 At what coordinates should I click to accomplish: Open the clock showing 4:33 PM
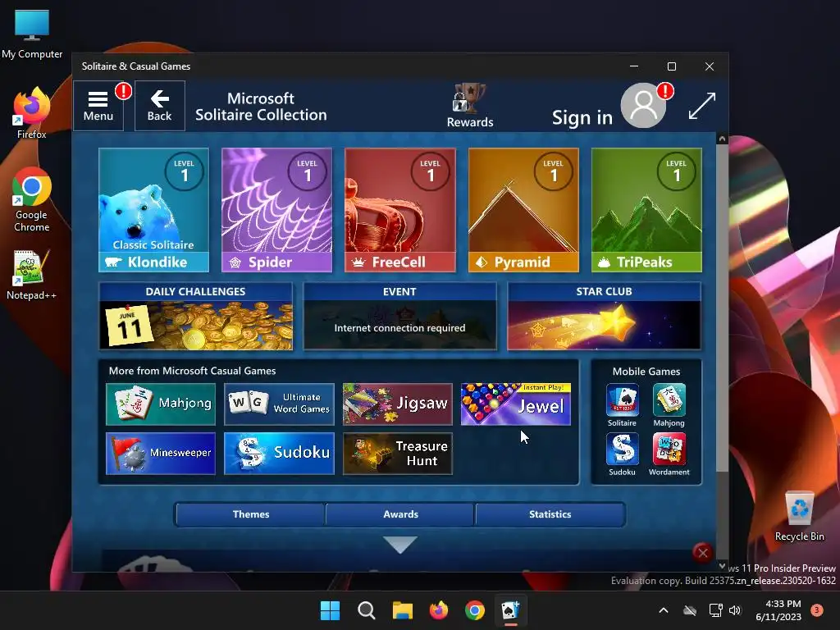tap(778, 610)
